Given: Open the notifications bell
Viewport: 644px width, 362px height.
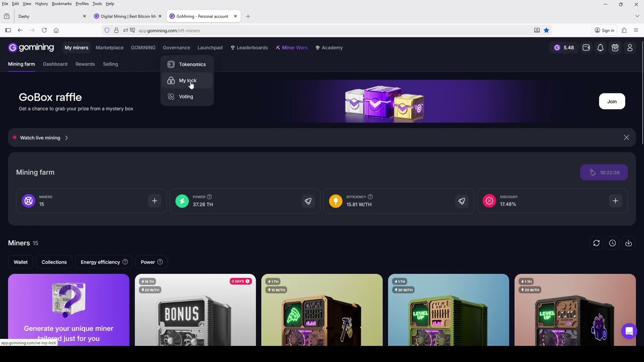Looking at the screenshot, I should 600,48.
